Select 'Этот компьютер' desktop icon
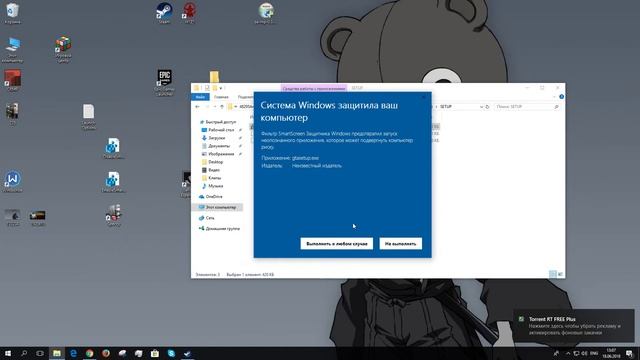The image size is (640, 360). pos(12,49)
